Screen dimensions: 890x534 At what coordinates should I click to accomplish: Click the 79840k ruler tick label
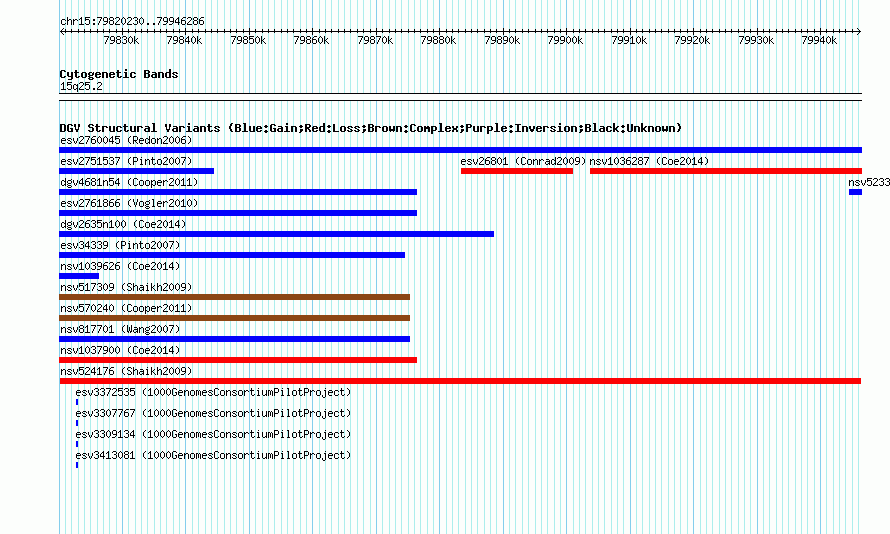pos(184,40)
